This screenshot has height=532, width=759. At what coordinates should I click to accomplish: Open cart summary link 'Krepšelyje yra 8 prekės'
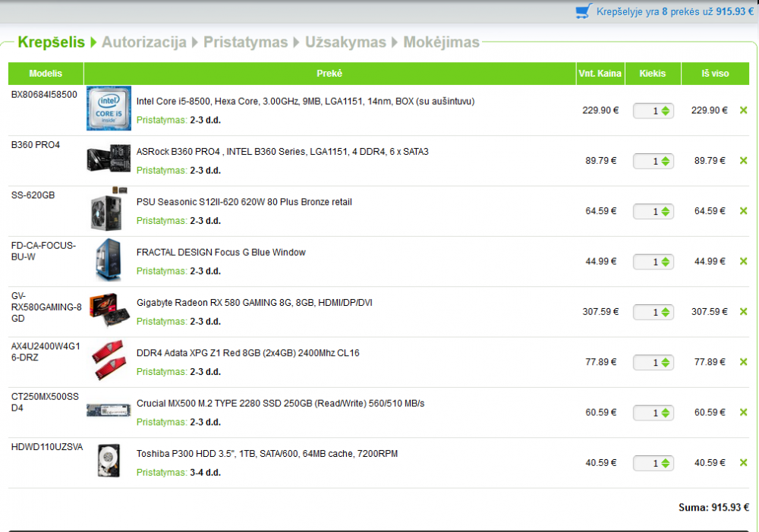coord(675,11)
